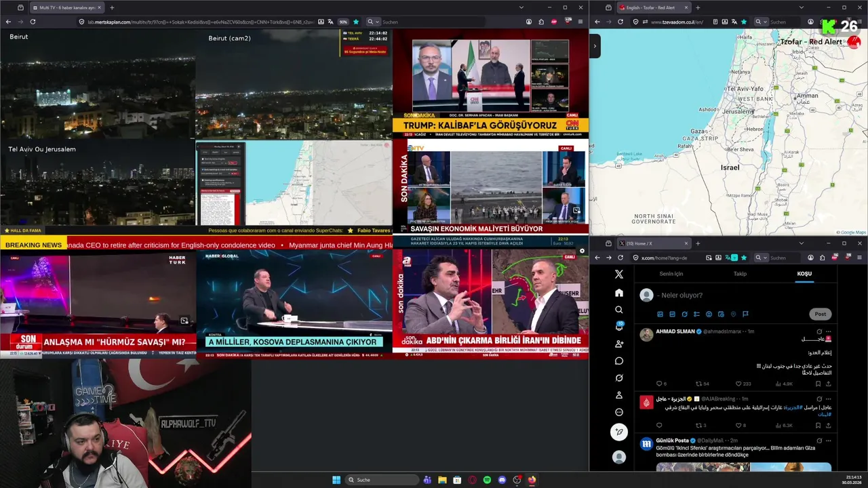List all tabs in the X window

click(x=801, y=243)
